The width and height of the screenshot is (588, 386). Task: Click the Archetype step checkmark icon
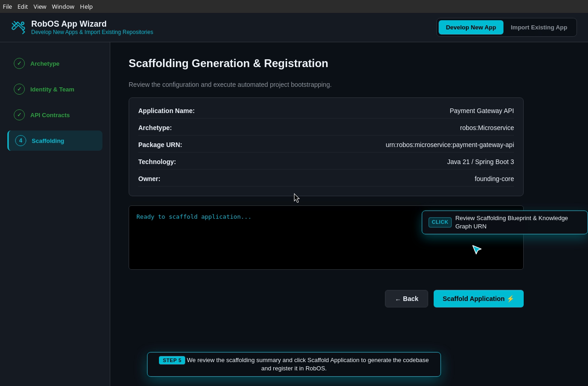click(19, 63)
